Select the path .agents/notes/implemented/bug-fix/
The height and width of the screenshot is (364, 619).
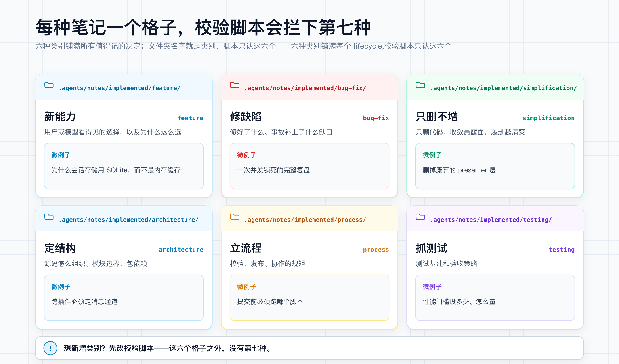click(x=305, y=88)
